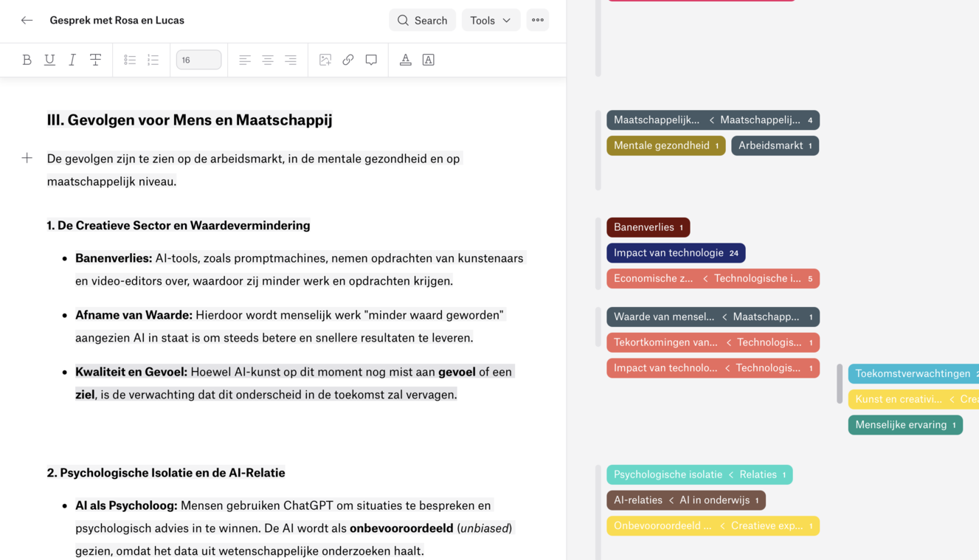Apply strikethrough formatting
Screen dimensions: 979x560
click(95, 60)
